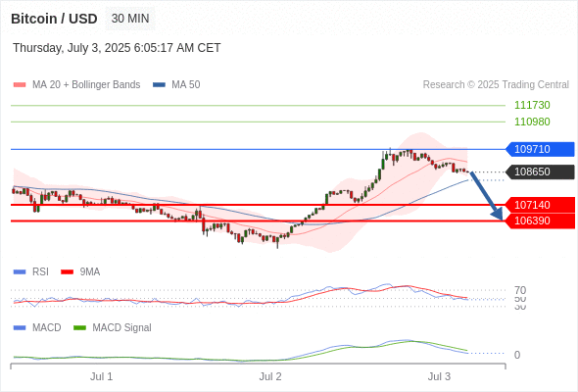Screen dimensions: 578x392
Task: Select the 30 MIN timeframe badge
Action: tap(130, 19)
